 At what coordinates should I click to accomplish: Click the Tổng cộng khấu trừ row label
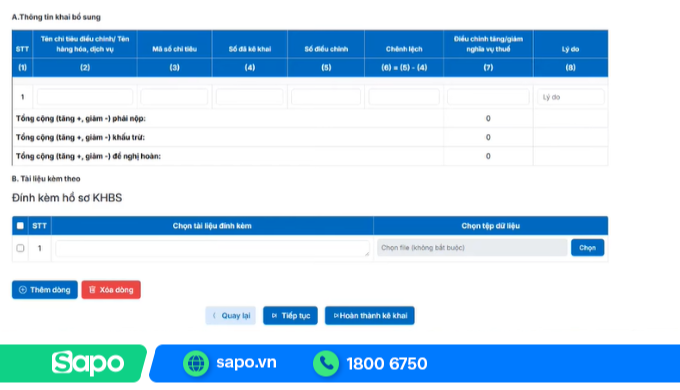coord(80,138)
